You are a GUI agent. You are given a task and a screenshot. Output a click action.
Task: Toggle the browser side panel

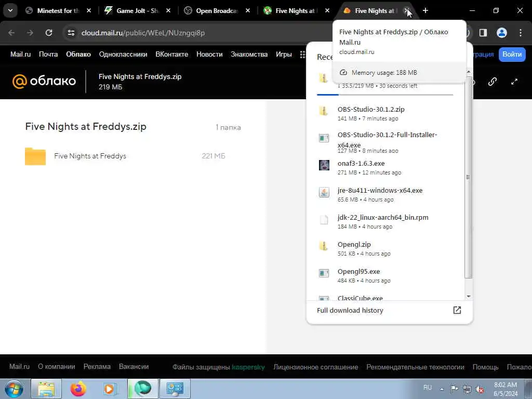(483, 33)
